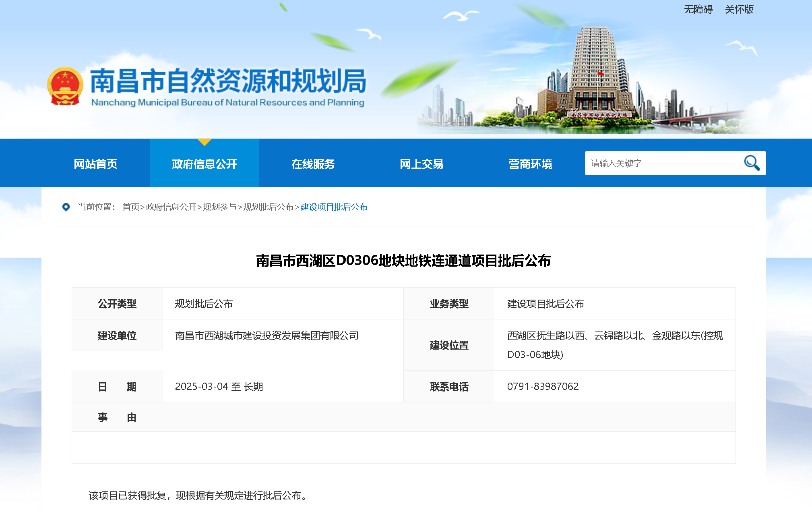Click the 业务类型 label cell
Image resolution: width=812 pixels, height=522 pixels.
click(x=449, y=304)
